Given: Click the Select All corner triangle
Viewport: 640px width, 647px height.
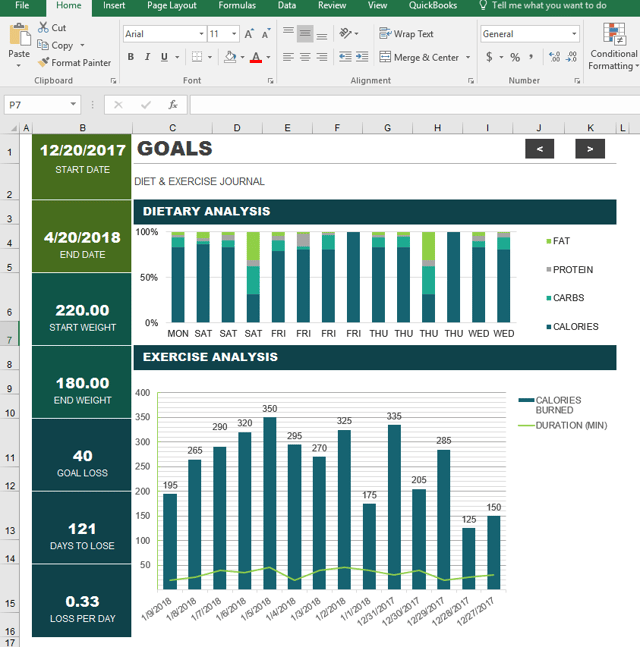Looking at the screenshot, I should point(14,128).
